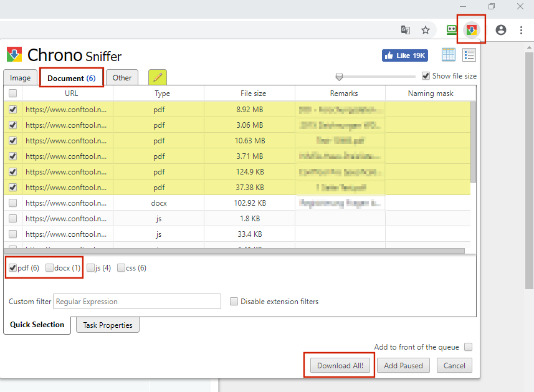The image size is (534, 392).
Task: Enable the docx (1) extension filter
Action: coord(50,268)
